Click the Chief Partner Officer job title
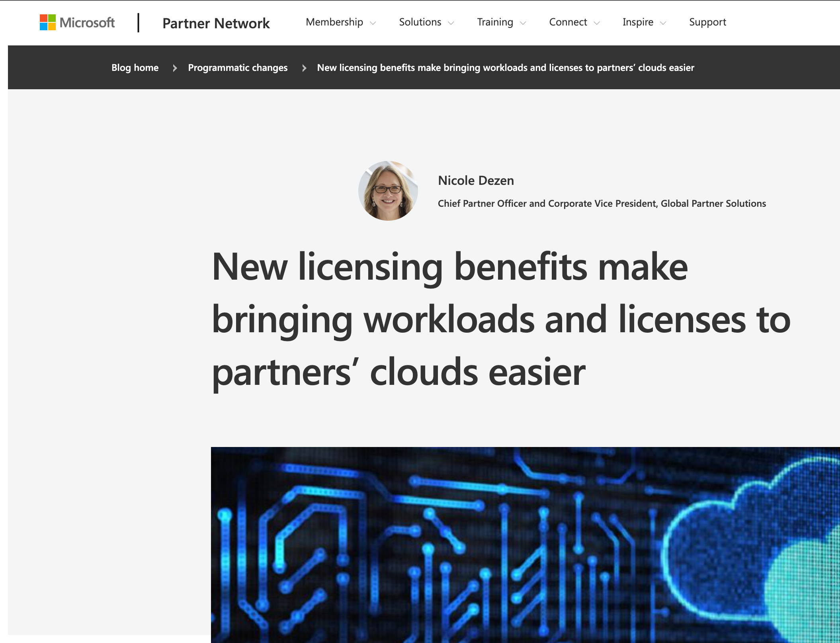 pos(602,204)
